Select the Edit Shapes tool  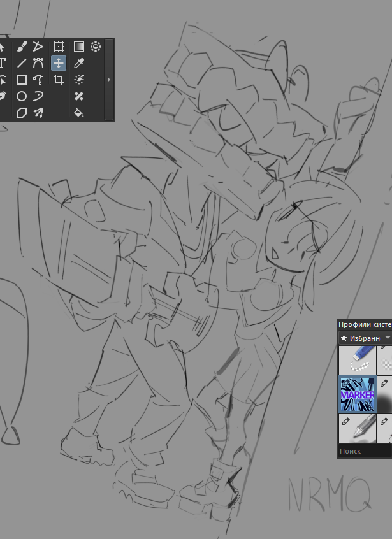[x=3, y=80]
